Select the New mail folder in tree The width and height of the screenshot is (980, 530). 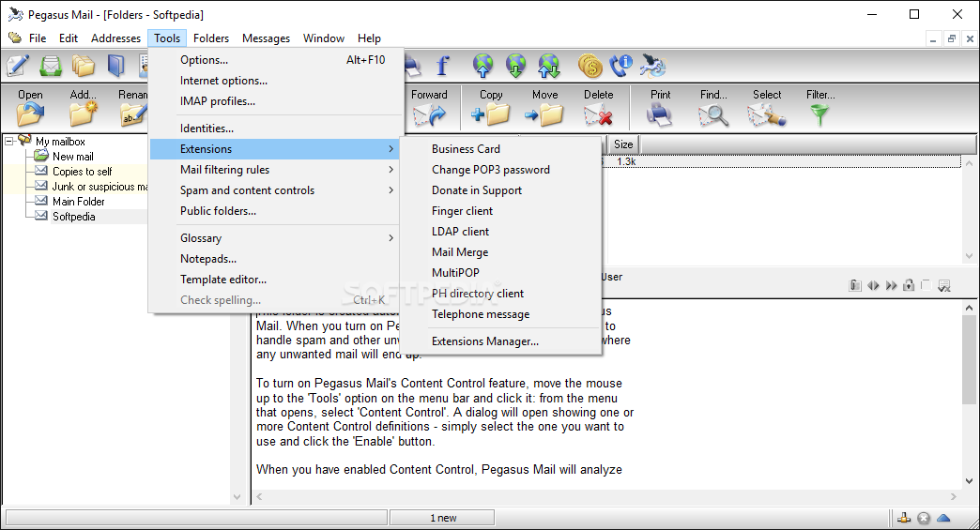[72, 156]
